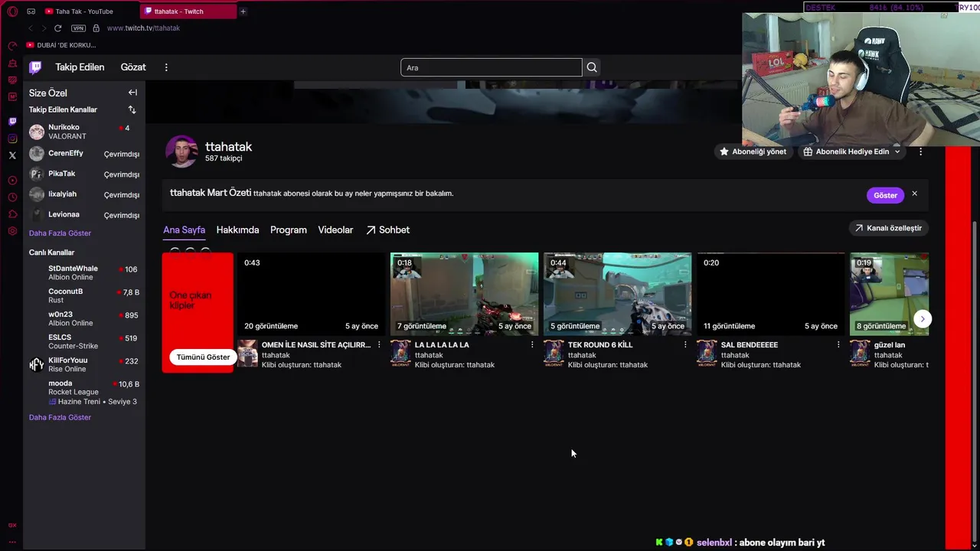Open the History clock icon in the sidebar
Viewport: 980px width, 551px height.
[12, 197]
